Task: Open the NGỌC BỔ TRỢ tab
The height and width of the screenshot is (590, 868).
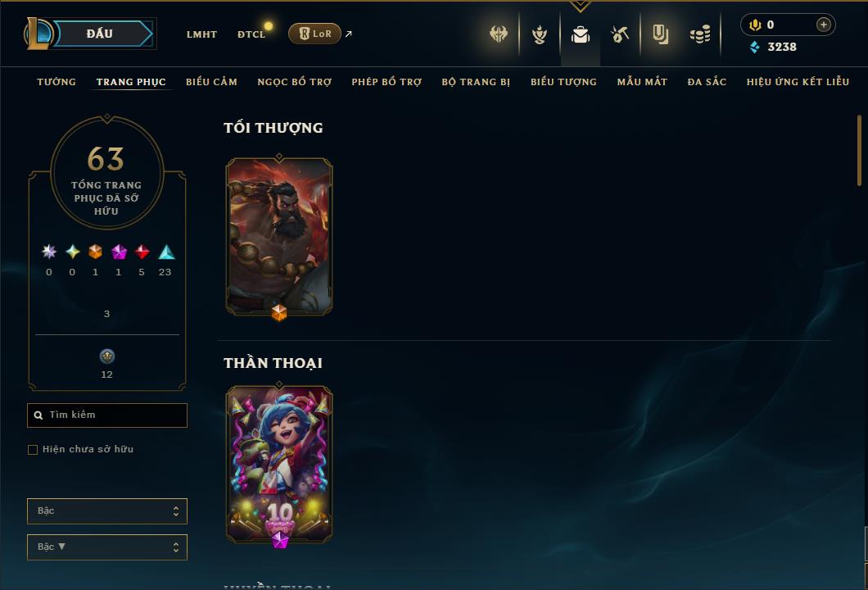Action: pyautogui.click(x=295, y=82)
